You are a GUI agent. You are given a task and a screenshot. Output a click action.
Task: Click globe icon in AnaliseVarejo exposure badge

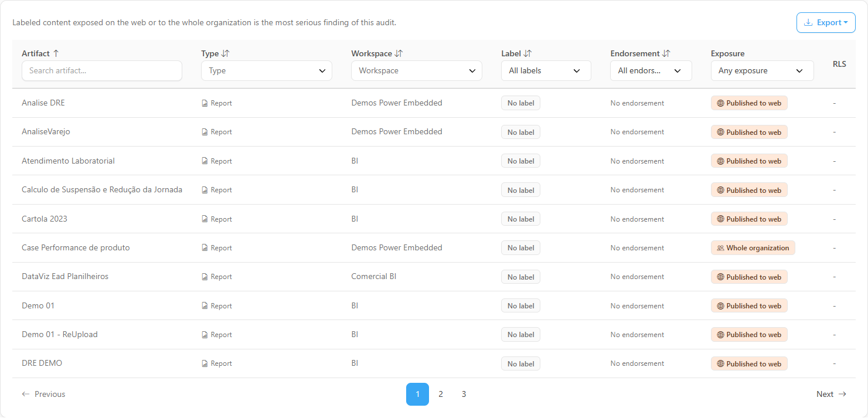pos(720,132)
